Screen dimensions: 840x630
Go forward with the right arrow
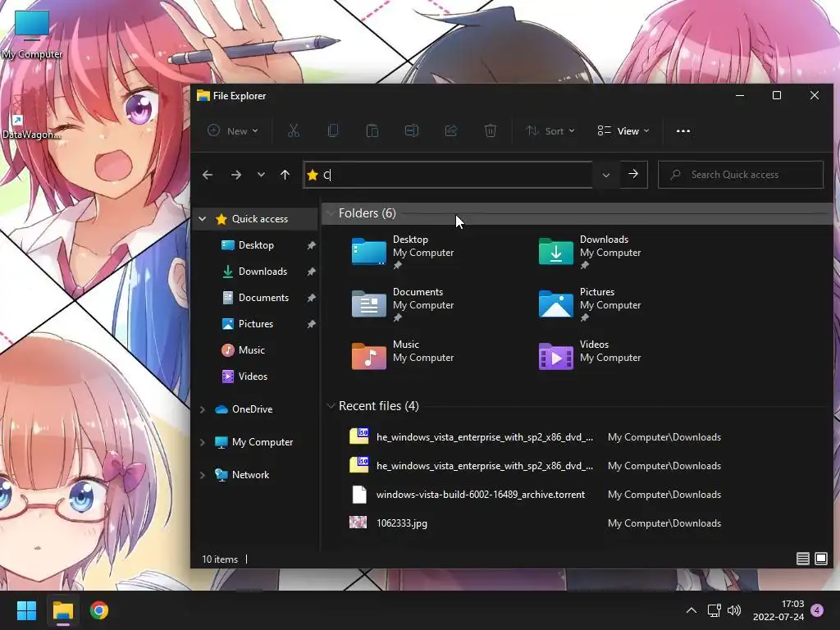coord(235,175)
